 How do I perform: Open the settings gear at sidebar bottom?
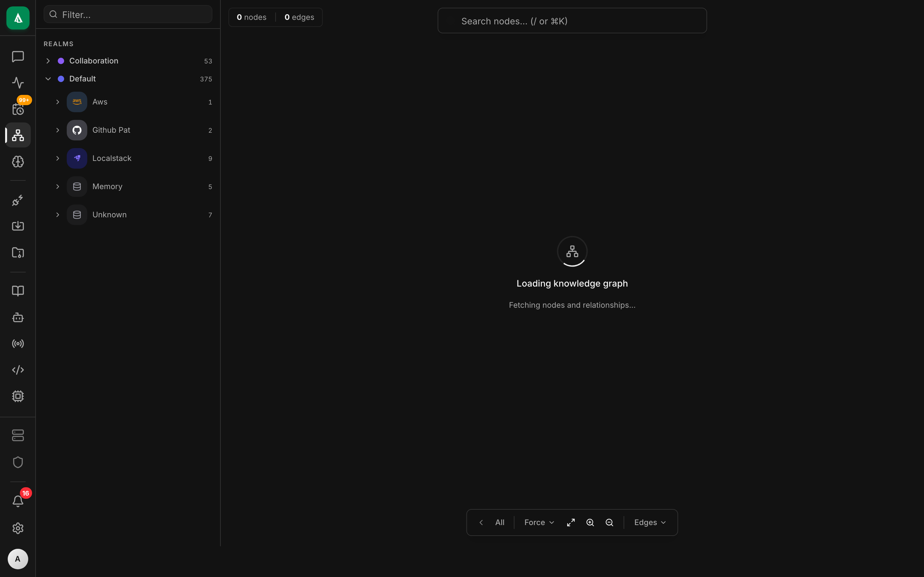pyautogui.click(x=18, y=528)
